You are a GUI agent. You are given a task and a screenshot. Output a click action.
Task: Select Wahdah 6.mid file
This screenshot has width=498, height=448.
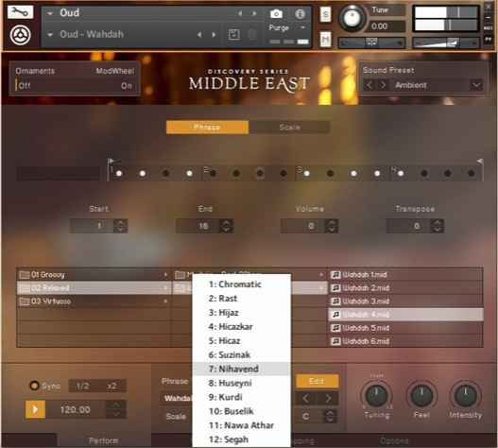[x=405, y=341]
